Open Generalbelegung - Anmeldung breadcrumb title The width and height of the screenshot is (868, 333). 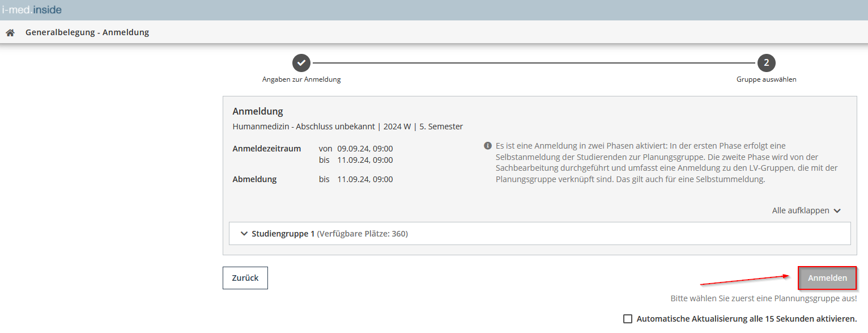[87, 32]
